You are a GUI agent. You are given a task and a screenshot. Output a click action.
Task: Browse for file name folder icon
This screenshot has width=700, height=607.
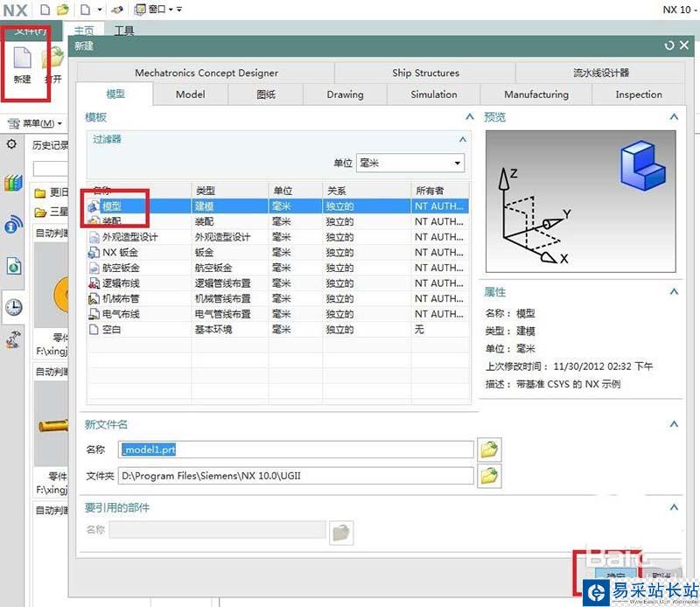pyautogui.click(x=489, y=450)
